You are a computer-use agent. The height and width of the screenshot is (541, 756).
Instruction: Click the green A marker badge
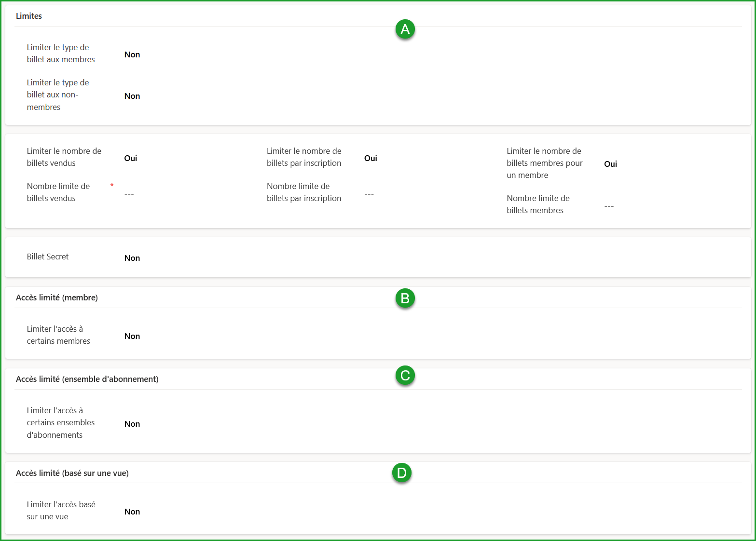click(x=405, y=29)
